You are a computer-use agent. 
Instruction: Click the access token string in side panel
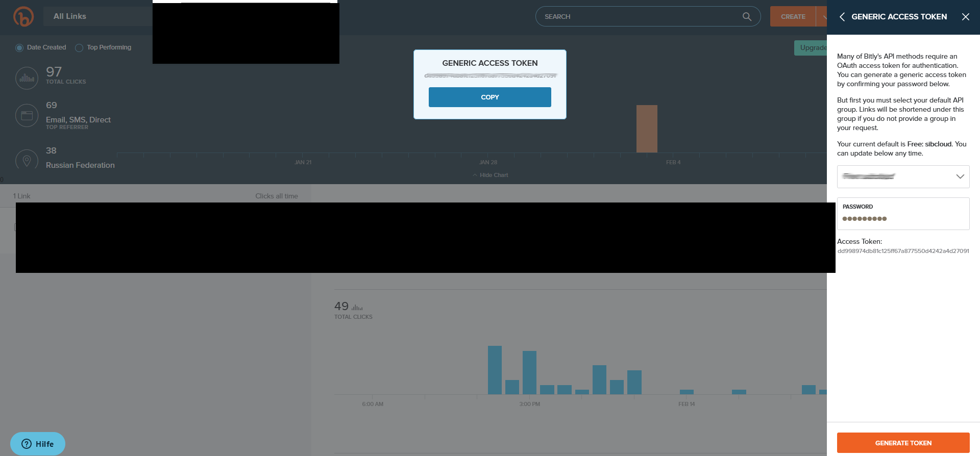903,251
